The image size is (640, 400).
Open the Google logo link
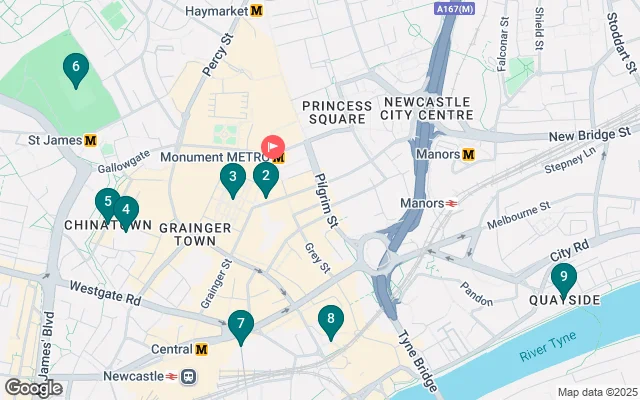(x=34, y=388)
